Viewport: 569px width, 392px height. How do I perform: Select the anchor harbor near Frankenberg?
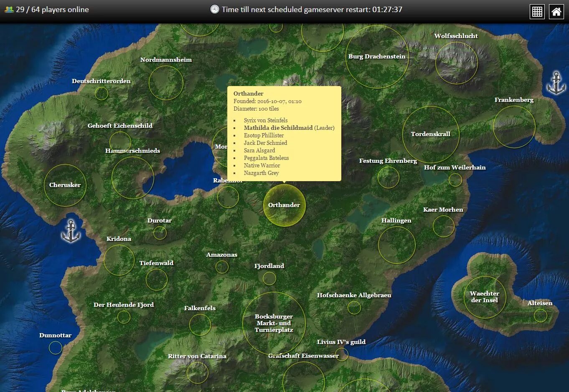556,83
